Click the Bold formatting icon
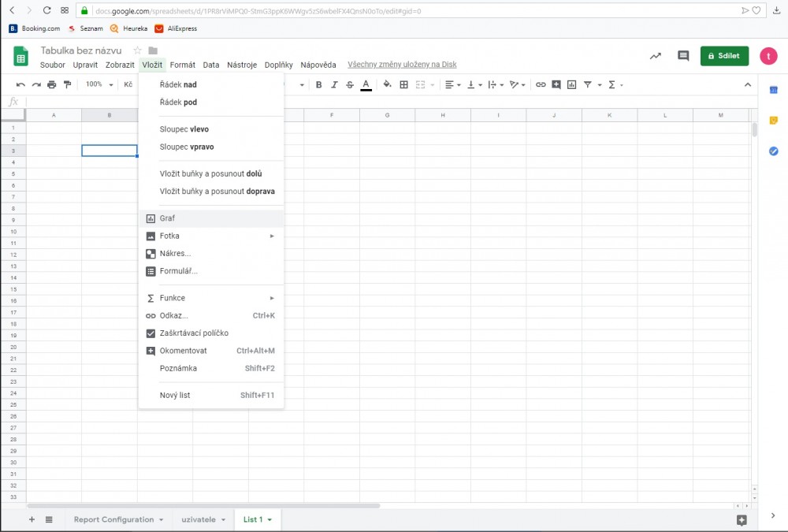The image size is (788, 532). coord(319,84)
